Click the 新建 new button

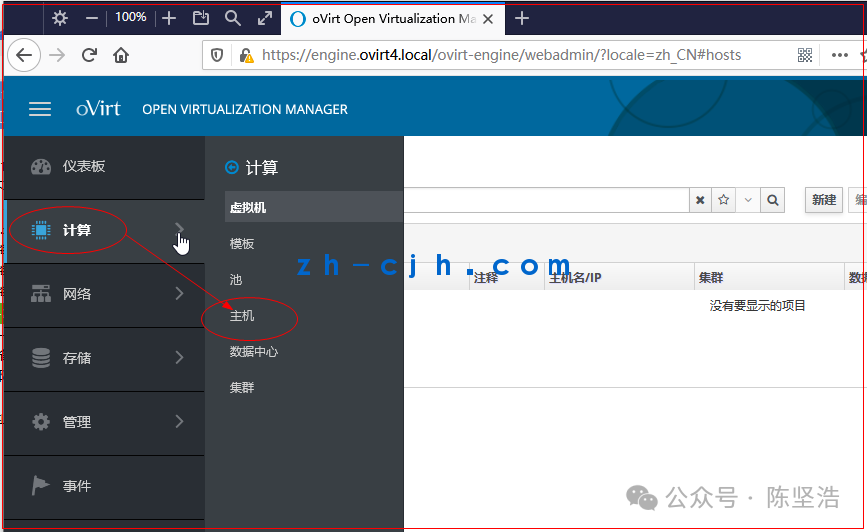point(824,200)
